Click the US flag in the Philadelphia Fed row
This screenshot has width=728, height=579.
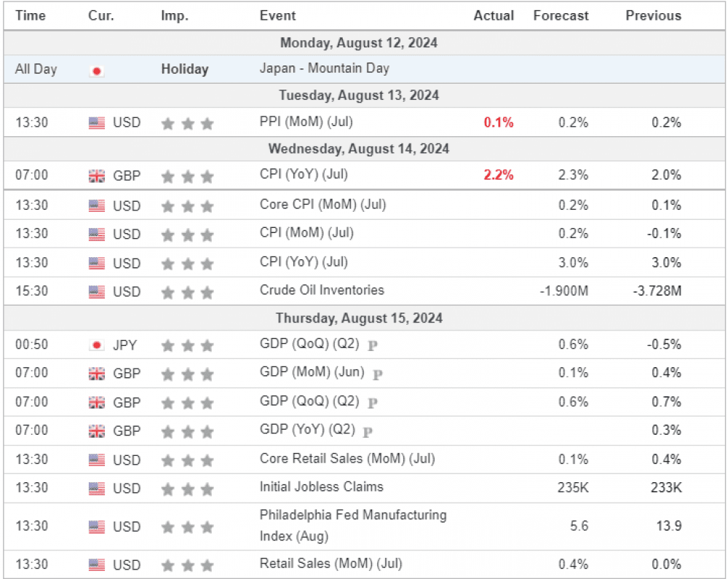[x=97, y=527]
